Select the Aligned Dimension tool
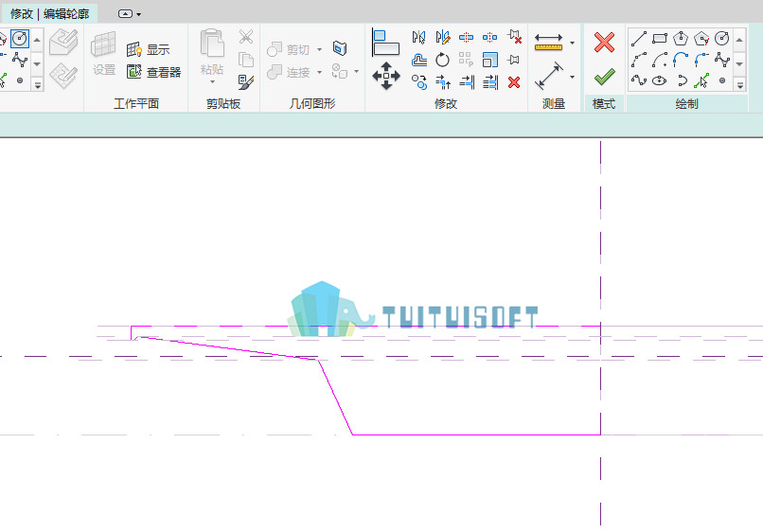 (548, 76)
